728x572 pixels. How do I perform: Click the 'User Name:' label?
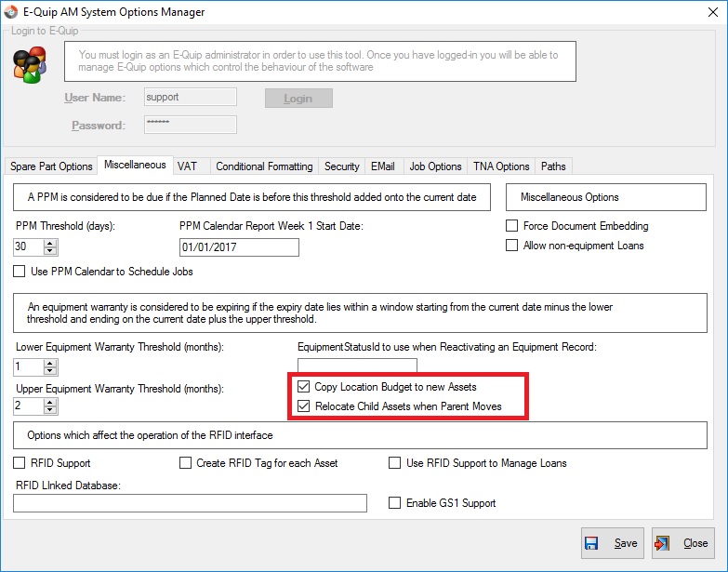point(95,98)
